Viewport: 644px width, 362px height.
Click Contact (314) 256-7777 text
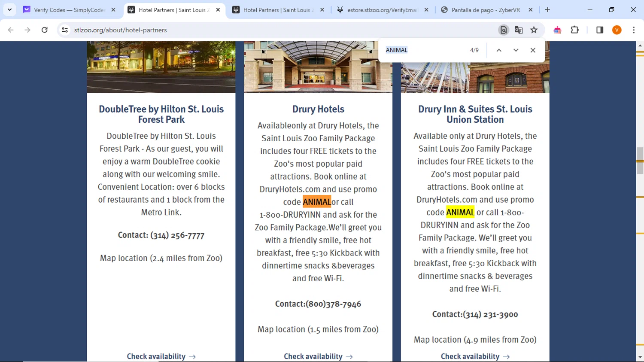[161, 235]
